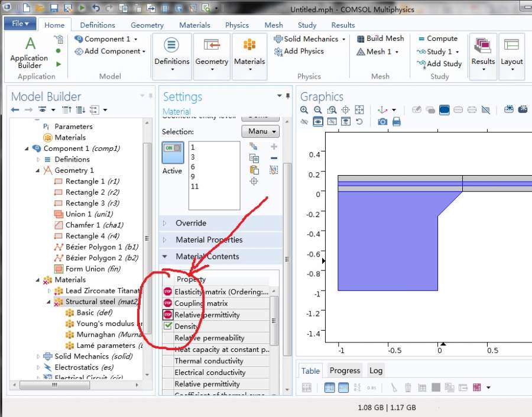Open the Selection Manual dropdown
This screenshot has width=532, height=417.
[260, 131]
